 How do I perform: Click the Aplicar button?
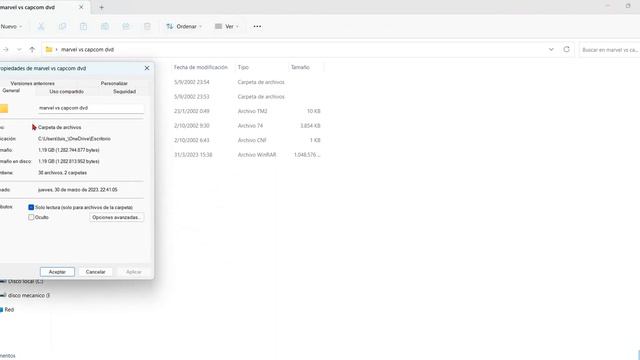133,272
